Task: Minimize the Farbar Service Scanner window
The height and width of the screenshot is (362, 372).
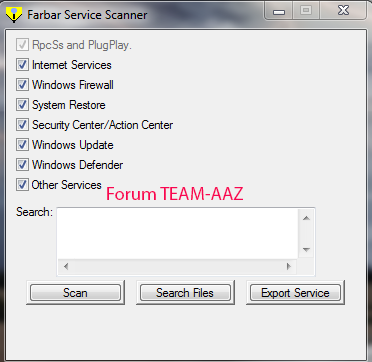Action: click(279, 12)
